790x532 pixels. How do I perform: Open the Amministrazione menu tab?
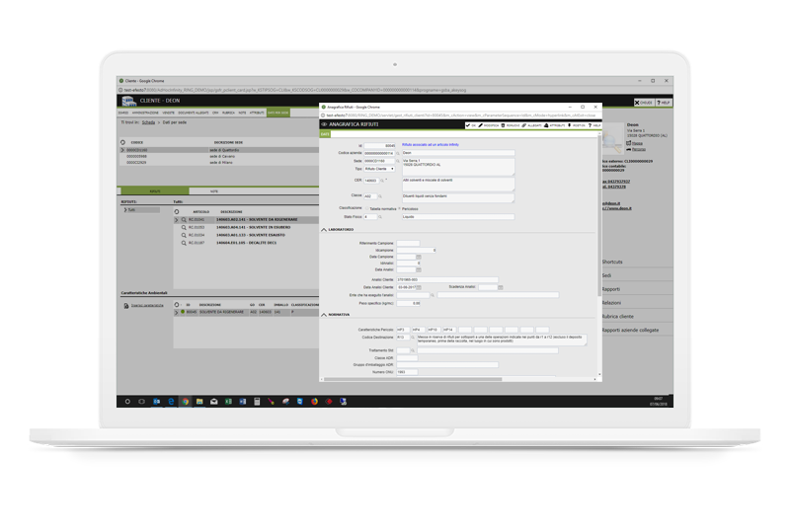coord(146,113)
